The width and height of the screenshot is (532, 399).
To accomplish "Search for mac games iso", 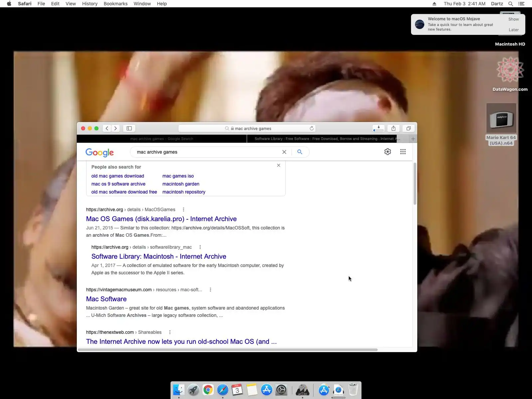I will coord(178,176).
